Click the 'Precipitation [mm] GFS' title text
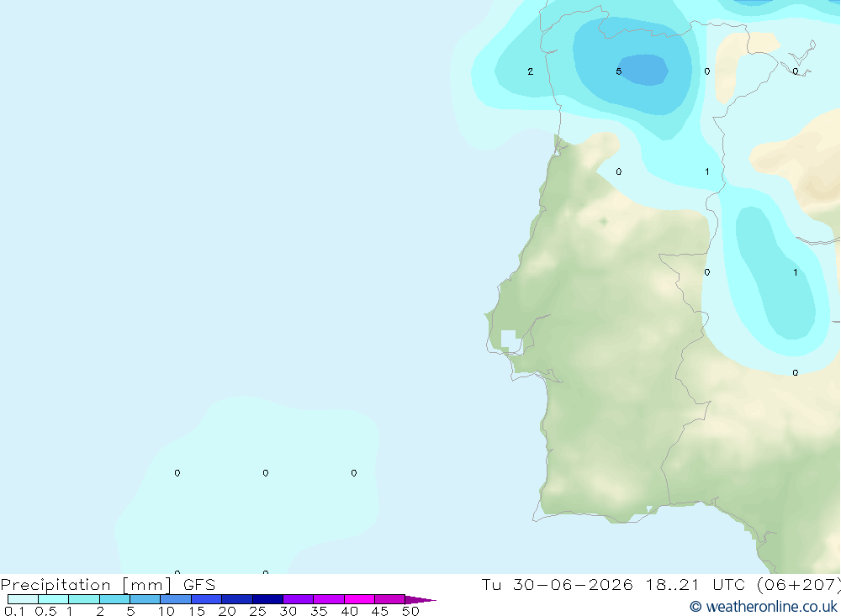Viewport: 841px width, 616px height. [x=108, y=585]
